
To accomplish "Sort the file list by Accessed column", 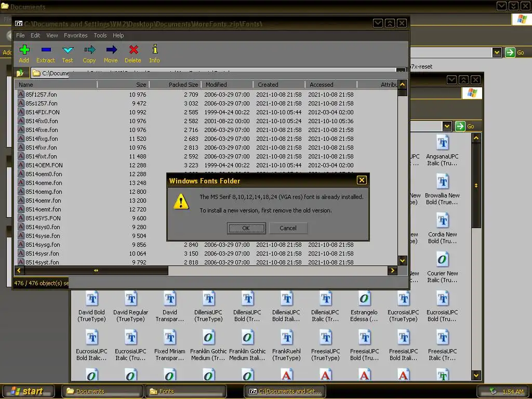I will (x=331, y=85).
